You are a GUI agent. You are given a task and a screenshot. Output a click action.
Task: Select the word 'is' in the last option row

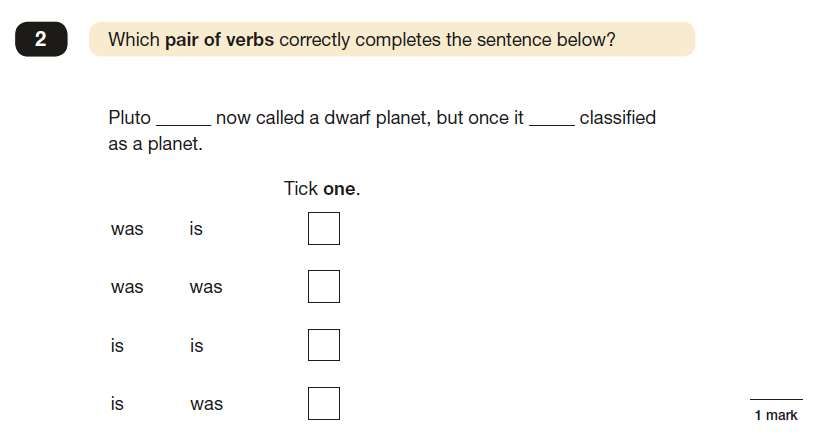[117, 403]
